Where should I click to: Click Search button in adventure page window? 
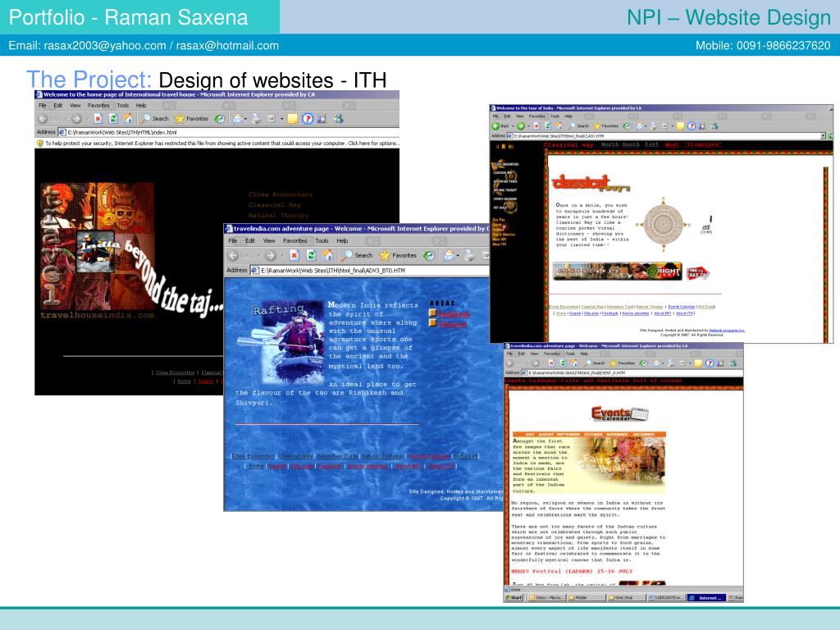(x=357, y=256)
